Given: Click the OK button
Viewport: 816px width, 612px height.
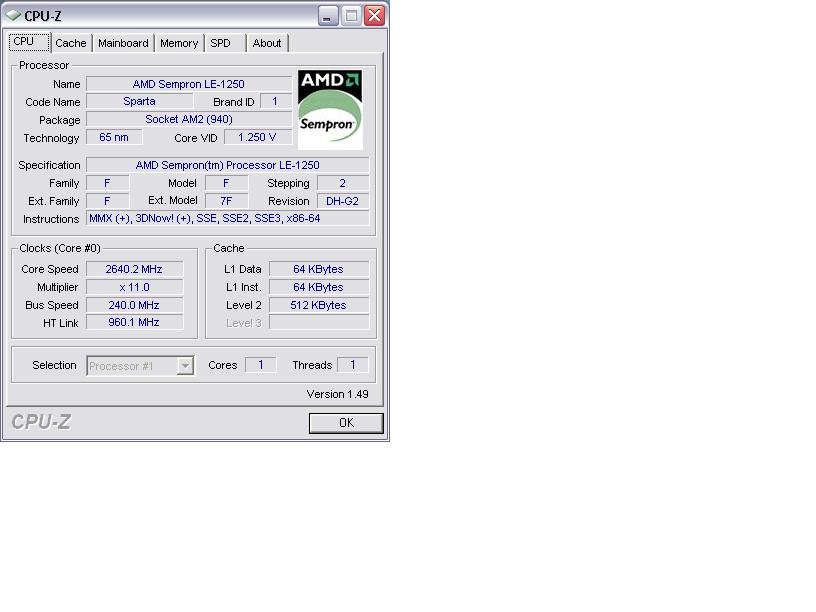Looking at the screenshot, I should [346, 423].
